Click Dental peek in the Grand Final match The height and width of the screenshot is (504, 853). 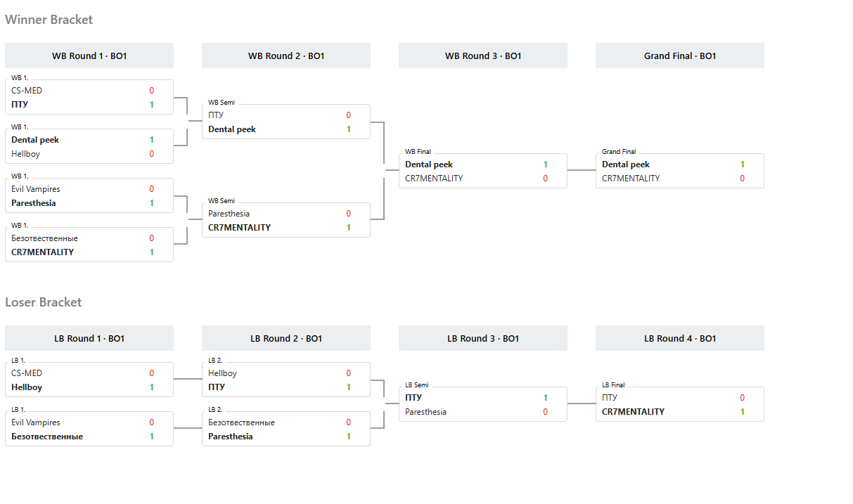click(626, 164)
